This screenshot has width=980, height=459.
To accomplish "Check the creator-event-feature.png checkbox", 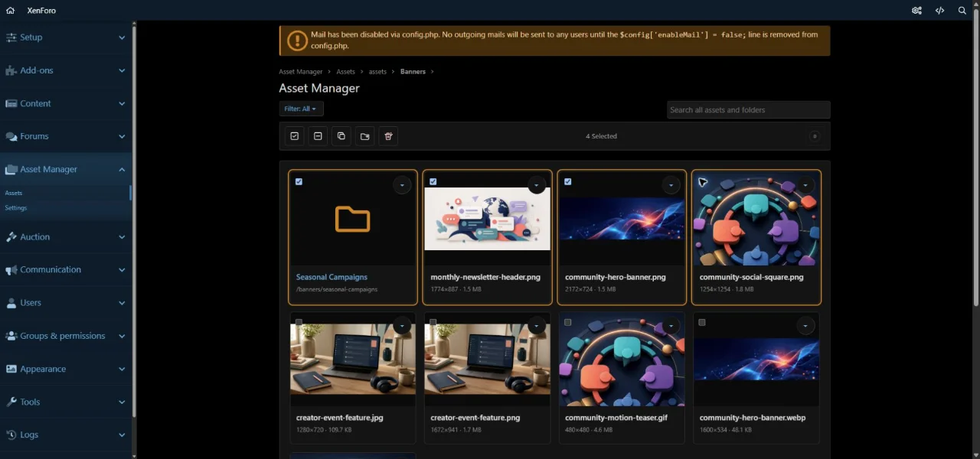I will pyautogui.click(x=433, y=323).
